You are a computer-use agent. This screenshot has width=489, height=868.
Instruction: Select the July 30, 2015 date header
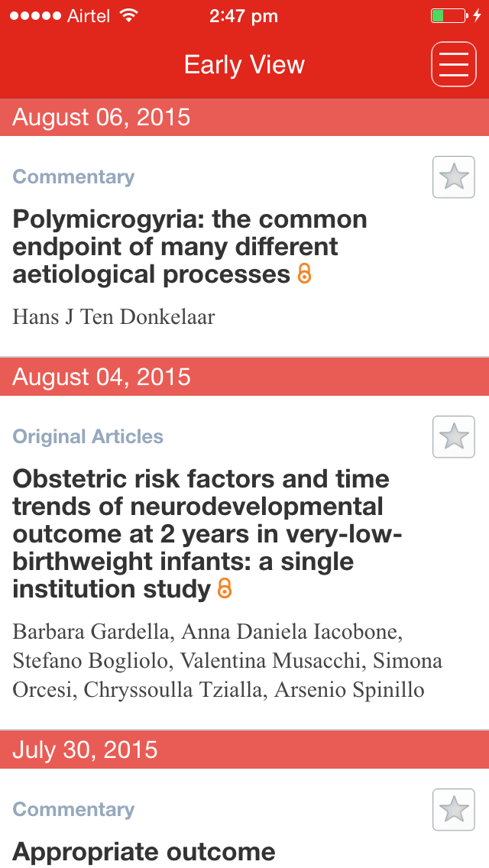(x=244, y=750)
